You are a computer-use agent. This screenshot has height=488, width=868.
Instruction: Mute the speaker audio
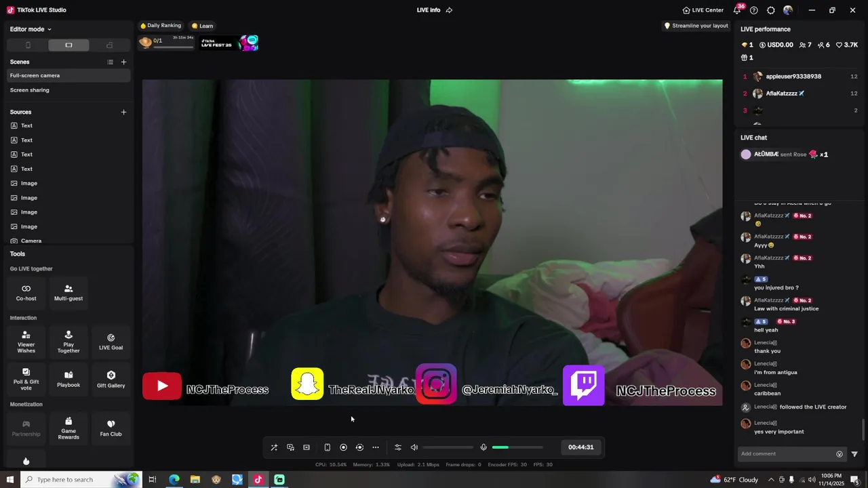coord(414,447)
